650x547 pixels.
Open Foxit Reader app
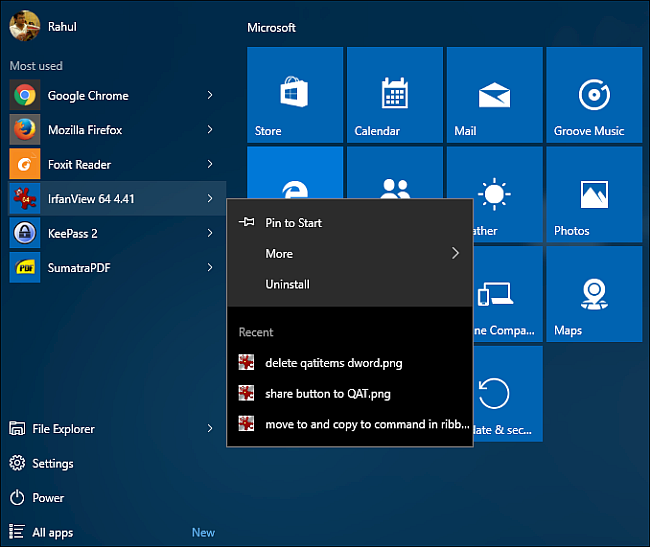click(79, 164)
